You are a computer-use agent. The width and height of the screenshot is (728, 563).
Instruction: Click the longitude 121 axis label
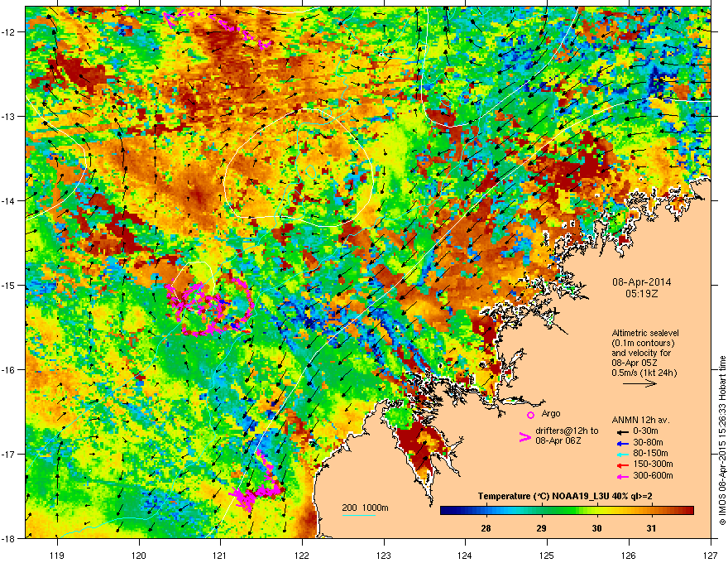220,555
